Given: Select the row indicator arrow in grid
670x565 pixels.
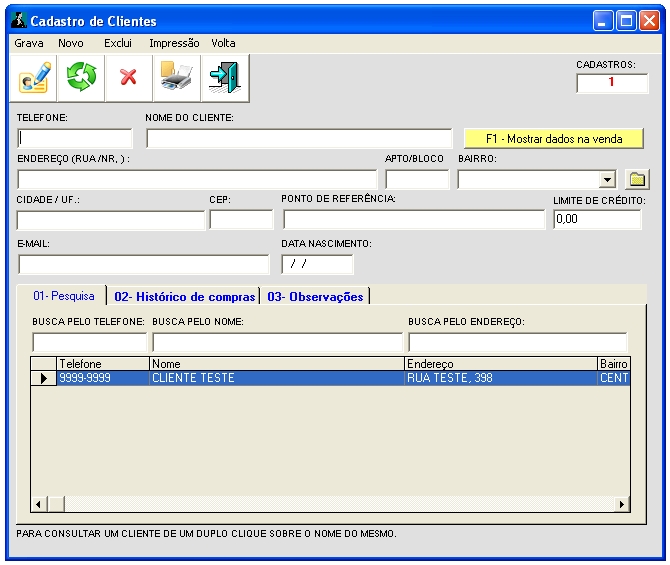Looking at the screenshot, I should click(43, 379).
